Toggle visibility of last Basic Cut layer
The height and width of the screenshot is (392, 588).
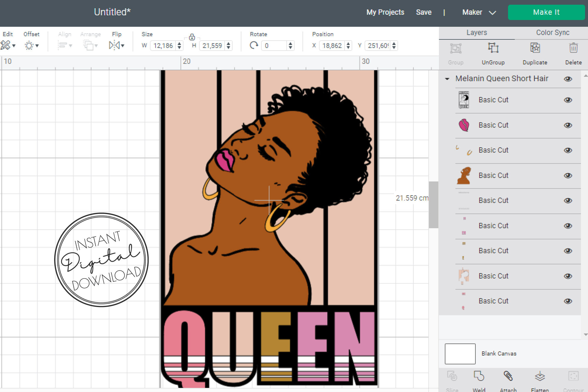[568, 301]
